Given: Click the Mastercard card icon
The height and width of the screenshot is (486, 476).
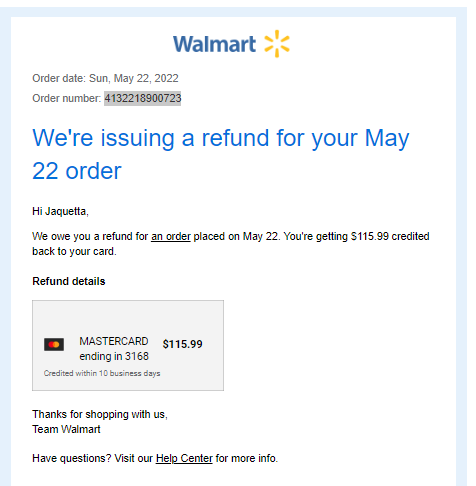Looking at the screenshot, I should click(x=54, y=344).
